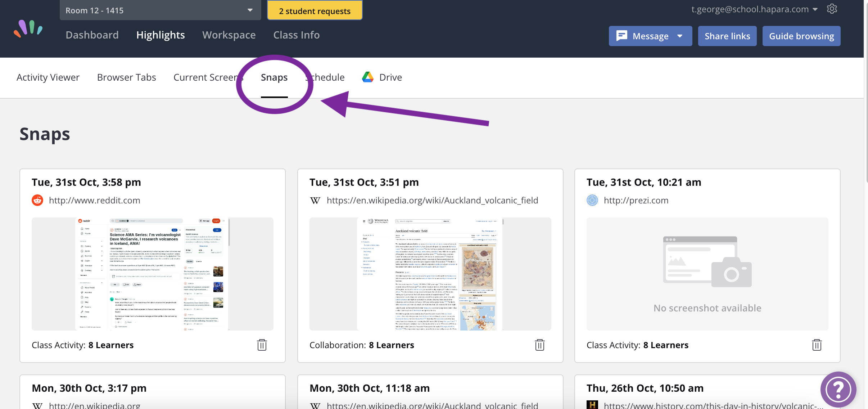This screenshot has height=409, width=868.
Task: Open the reddit snap screenshot thumbnail
Action: (153, 274)
